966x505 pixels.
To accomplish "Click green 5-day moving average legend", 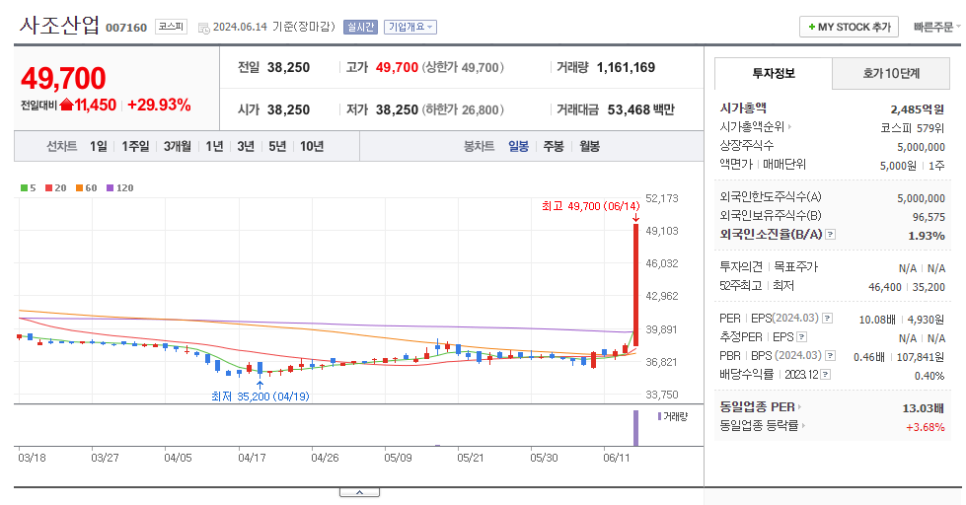I will 28,188.
